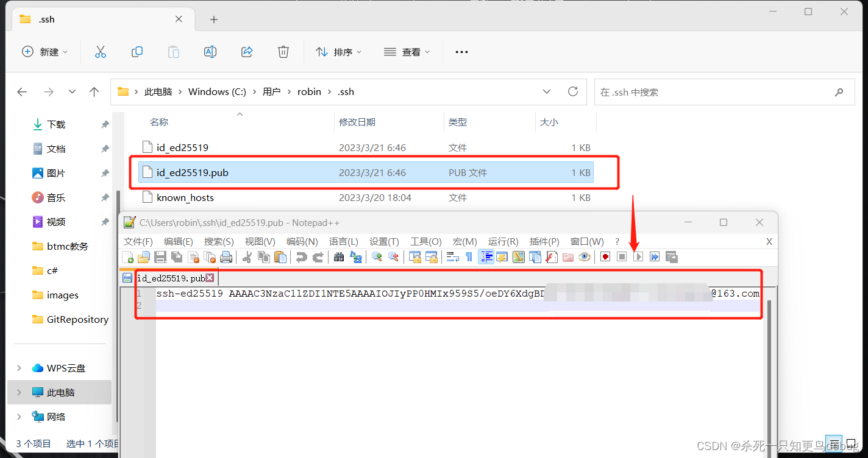Create a new document in Notepad++

point(127,257)
